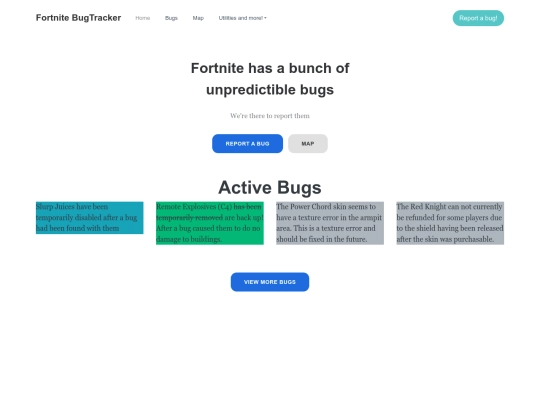540x405 pixels.
Task: Click the VIEW MORE BUGS button
Action: click(x=270, y=282)
